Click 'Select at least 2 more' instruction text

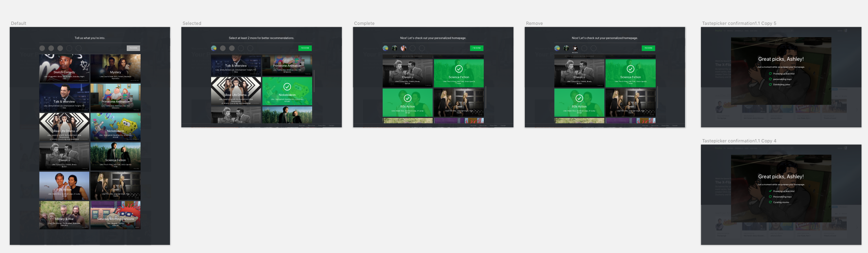click(261, 38)
